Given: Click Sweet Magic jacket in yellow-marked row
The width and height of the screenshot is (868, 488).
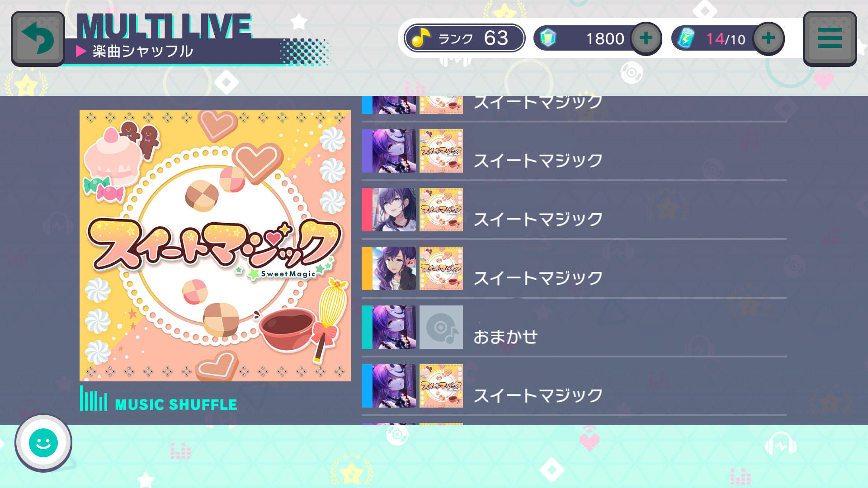Looking at the screenshot, I should click(441, 268).
